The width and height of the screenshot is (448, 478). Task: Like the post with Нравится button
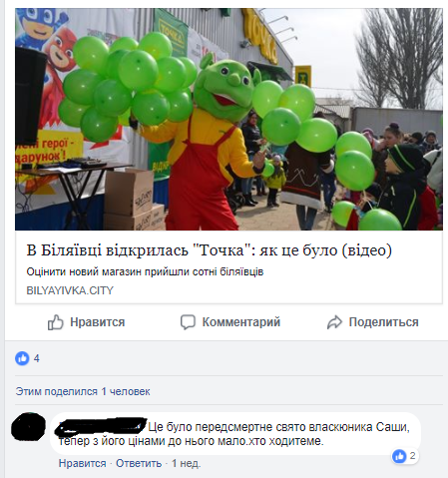pos(86,322)
